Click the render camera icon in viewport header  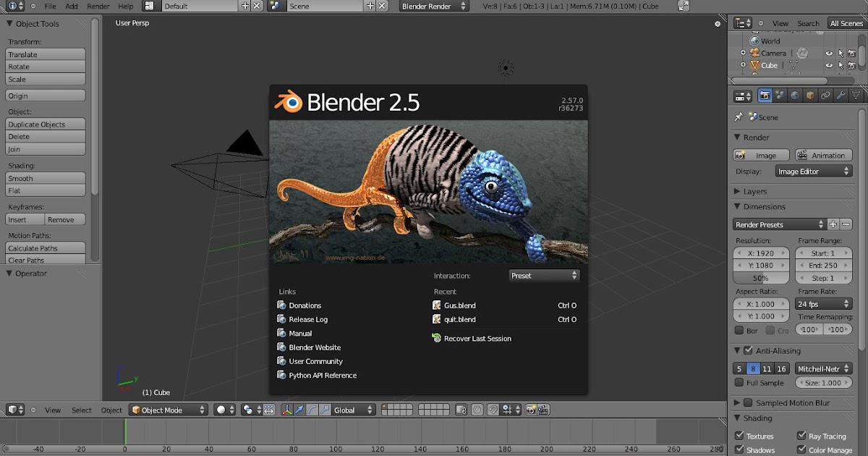click(x=531, y=410)
